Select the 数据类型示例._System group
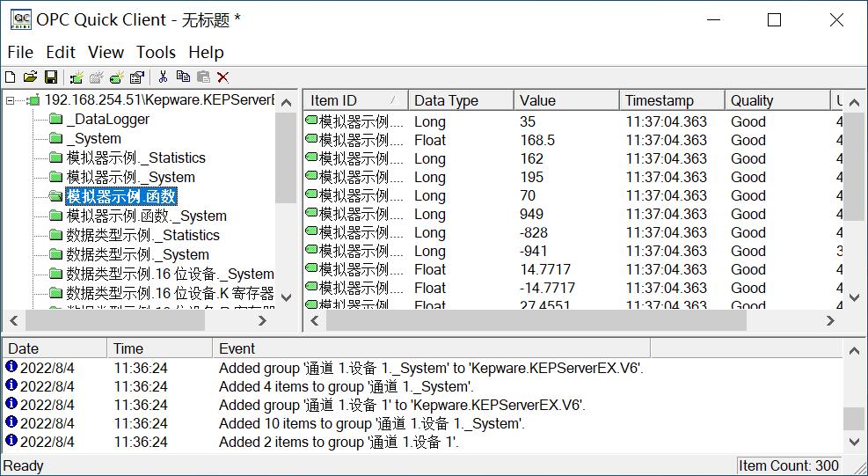The image size is (868, 476). (x=137, y=255)
